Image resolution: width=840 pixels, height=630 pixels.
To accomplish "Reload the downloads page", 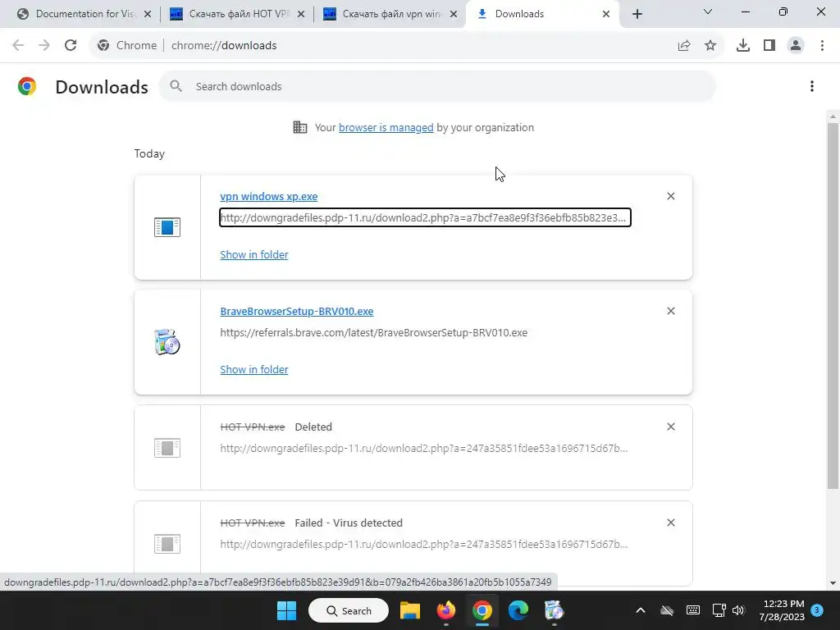I will pyautogui.click(x=71, y=45).
